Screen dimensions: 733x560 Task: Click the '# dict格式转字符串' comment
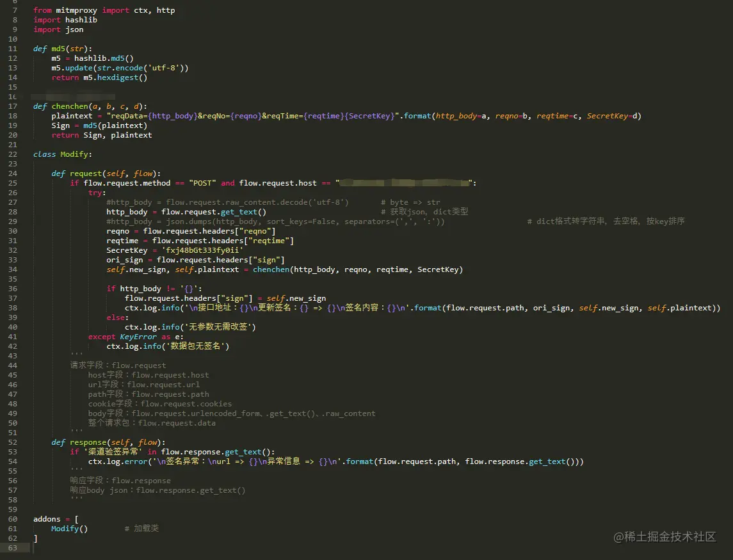click(x=606, y=221)
